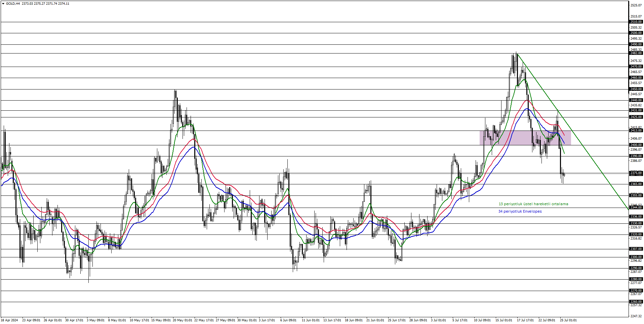Select the 2365.00 price level label
Screen dimensions: 644x324
point(636,184)
